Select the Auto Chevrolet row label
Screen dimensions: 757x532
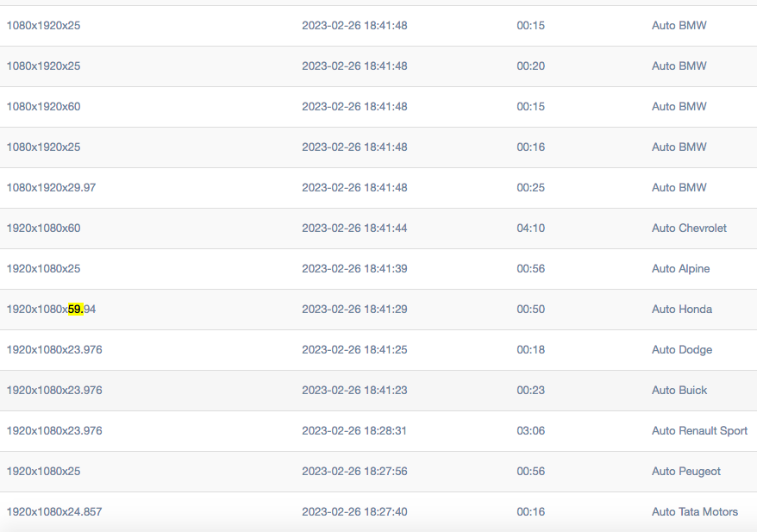coord(689,228)
